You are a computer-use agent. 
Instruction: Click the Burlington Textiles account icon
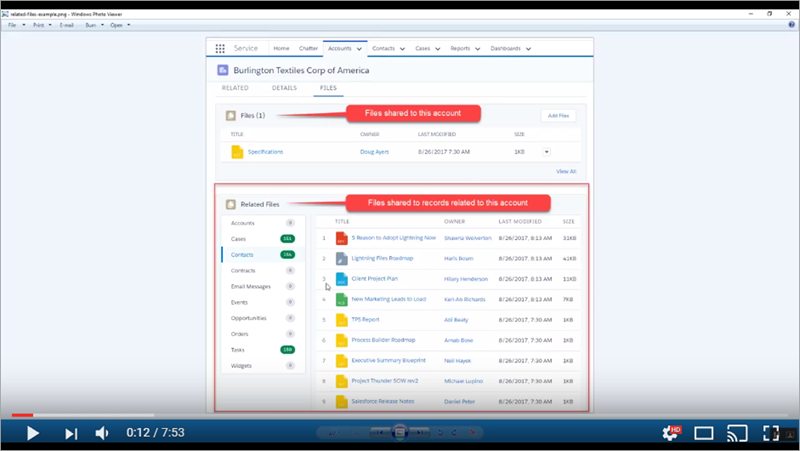pos(222,70)
